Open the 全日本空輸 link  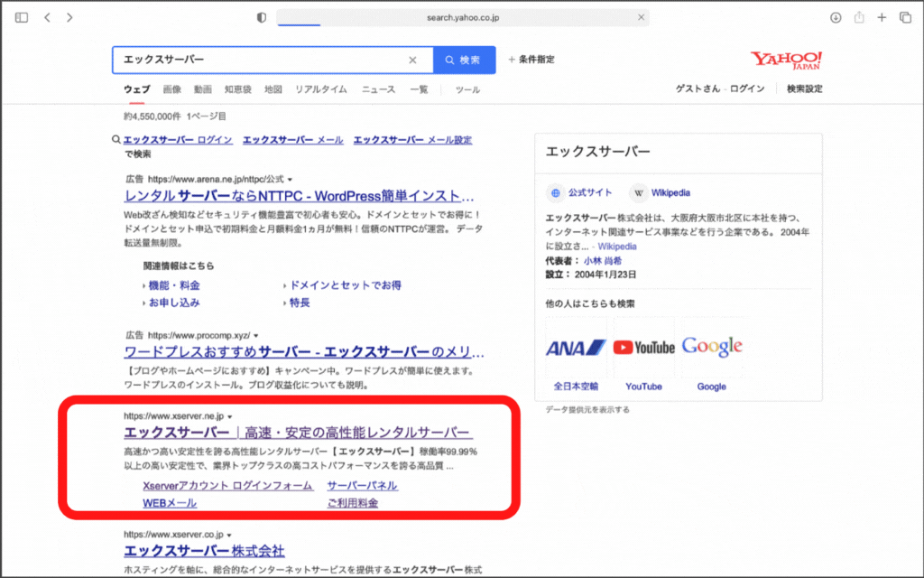pos(576,387)
